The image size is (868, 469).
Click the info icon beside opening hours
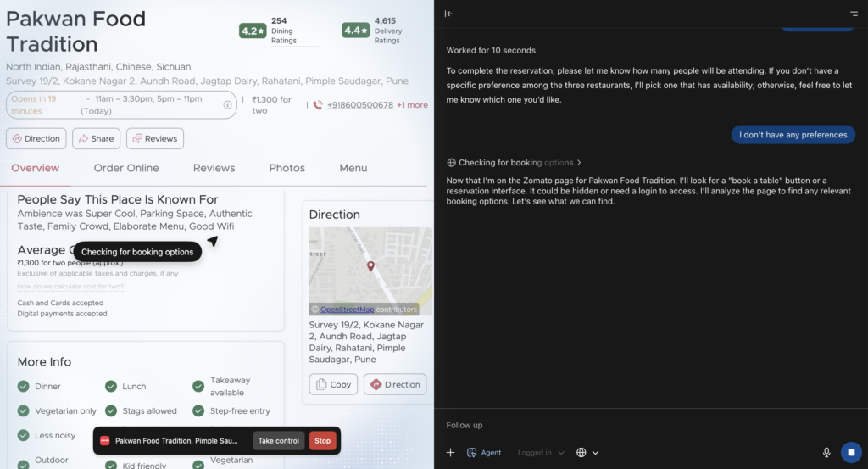(227, 104)
